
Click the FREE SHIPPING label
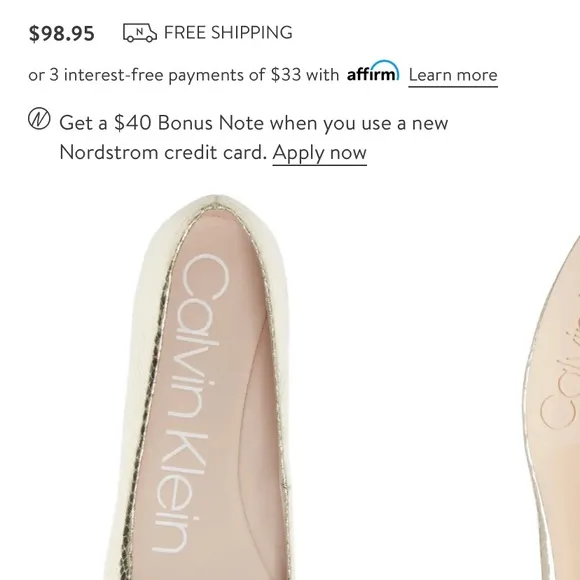tap(228, 33)
